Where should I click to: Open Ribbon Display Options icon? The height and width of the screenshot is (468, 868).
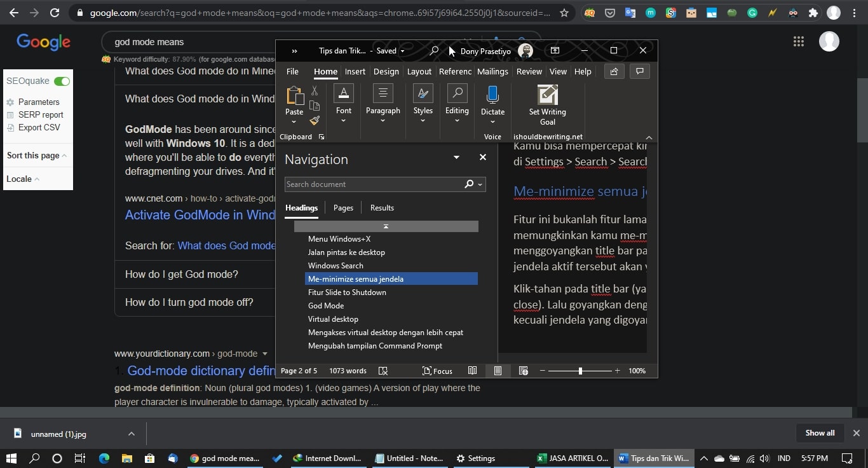[555, 51]
